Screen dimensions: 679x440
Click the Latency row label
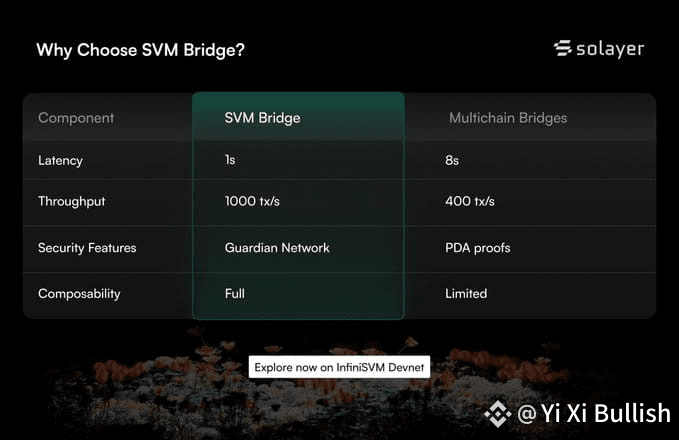(60, 160)
